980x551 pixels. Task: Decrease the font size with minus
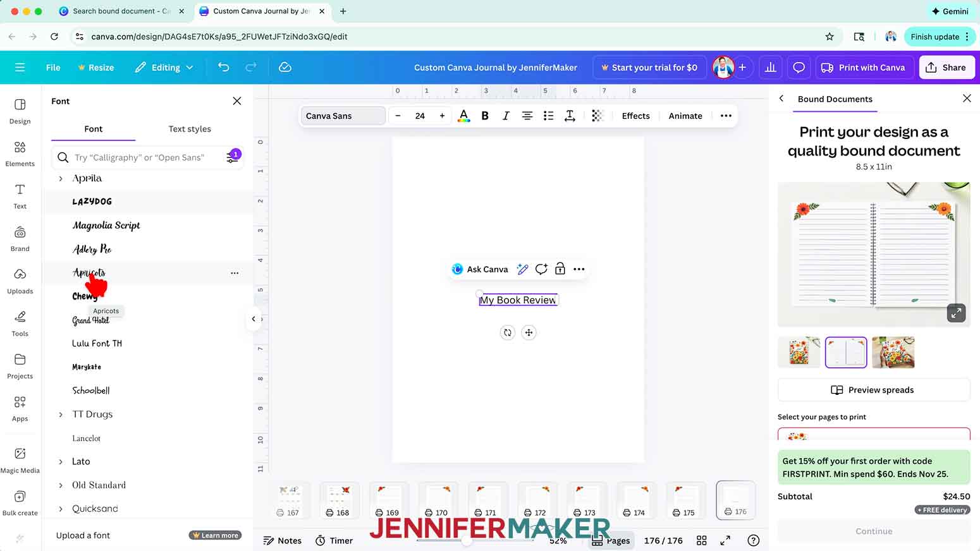click(398, 116)
